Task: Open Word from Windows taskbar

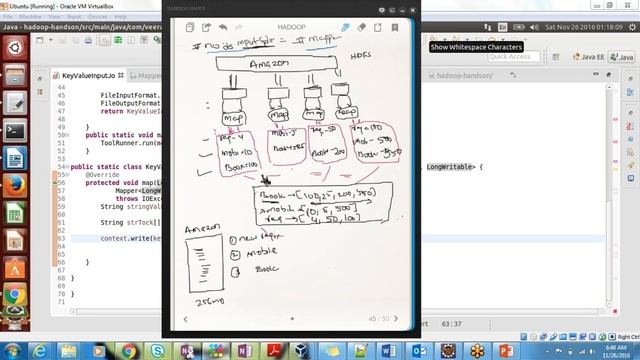Action: pos(389,351)
